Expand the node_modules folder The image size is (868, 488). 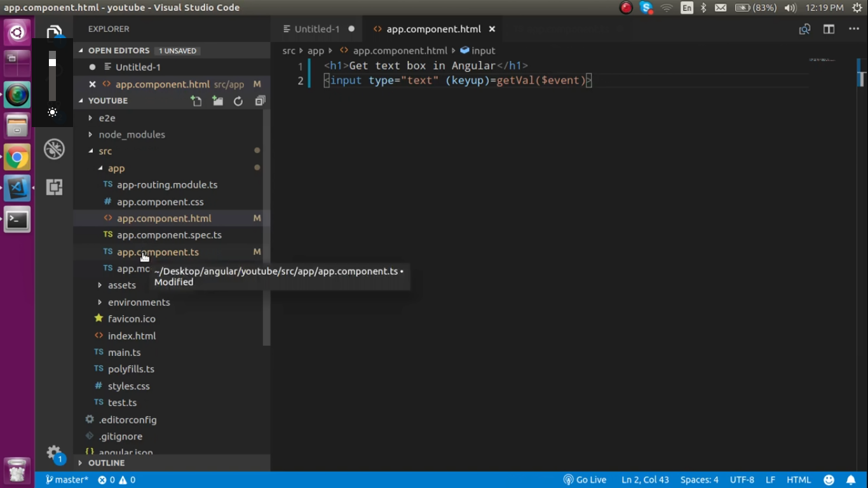pos(132,135)
